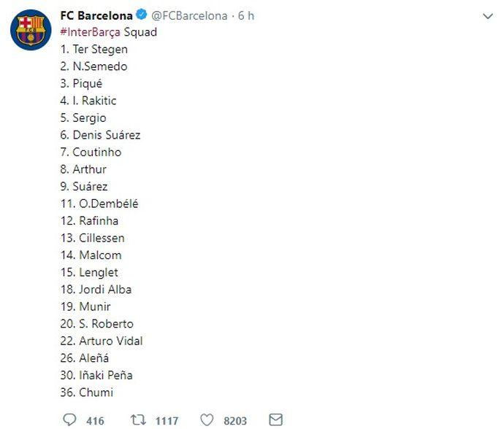
Task: Click the 416 replies count
Action: click(95, 420)
